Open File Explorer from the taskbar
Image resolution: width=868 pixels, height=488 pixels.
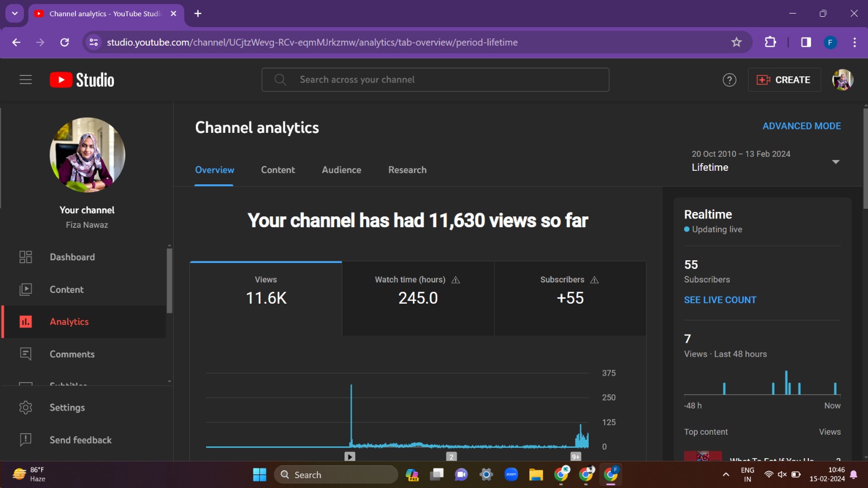point(536,475)
